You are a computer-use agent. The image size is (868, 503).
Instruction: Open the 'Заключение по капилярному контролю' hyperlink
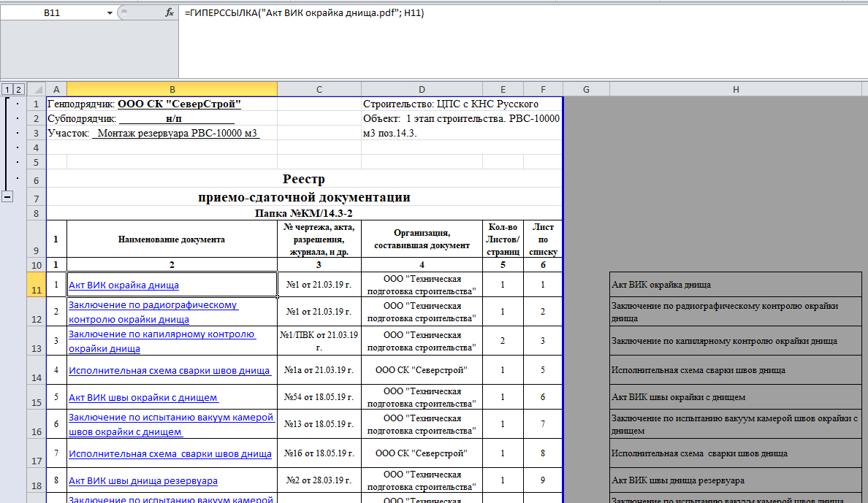162,342
